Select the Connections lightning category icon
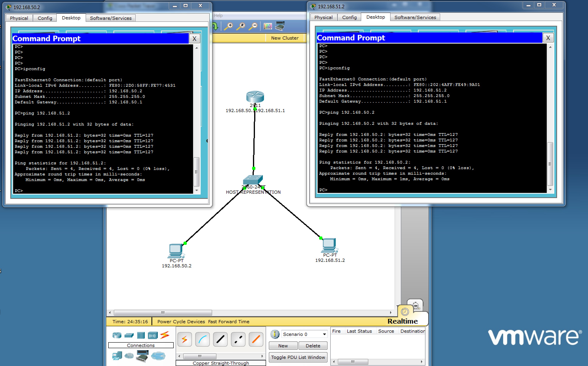588x366 pixels. tap(165, 335)
